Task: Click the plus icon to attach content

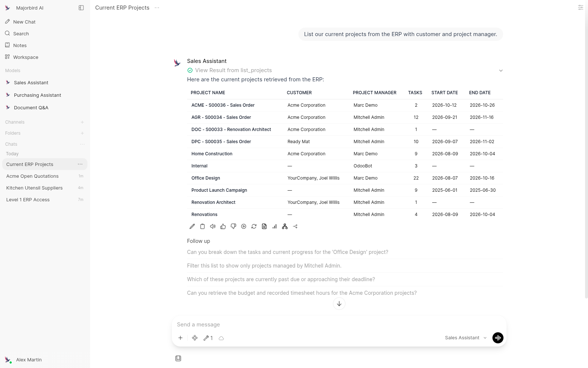Action: click(180, 338)
